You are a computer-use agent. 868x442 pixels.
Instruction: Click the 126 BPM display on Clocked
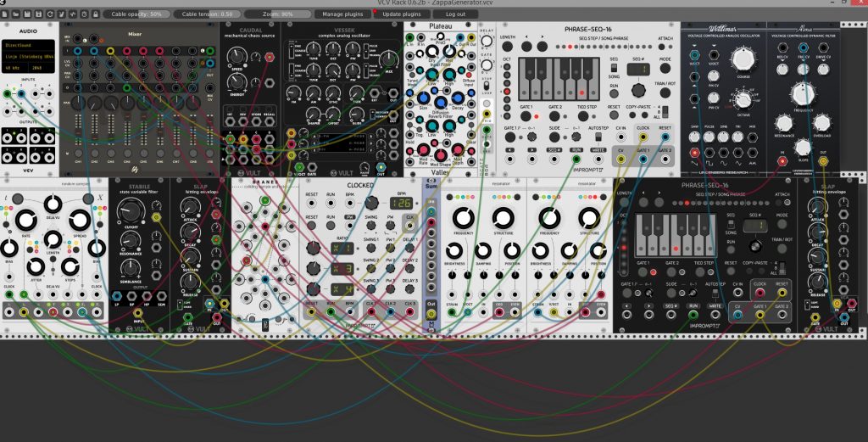click(x=401, y=203)
